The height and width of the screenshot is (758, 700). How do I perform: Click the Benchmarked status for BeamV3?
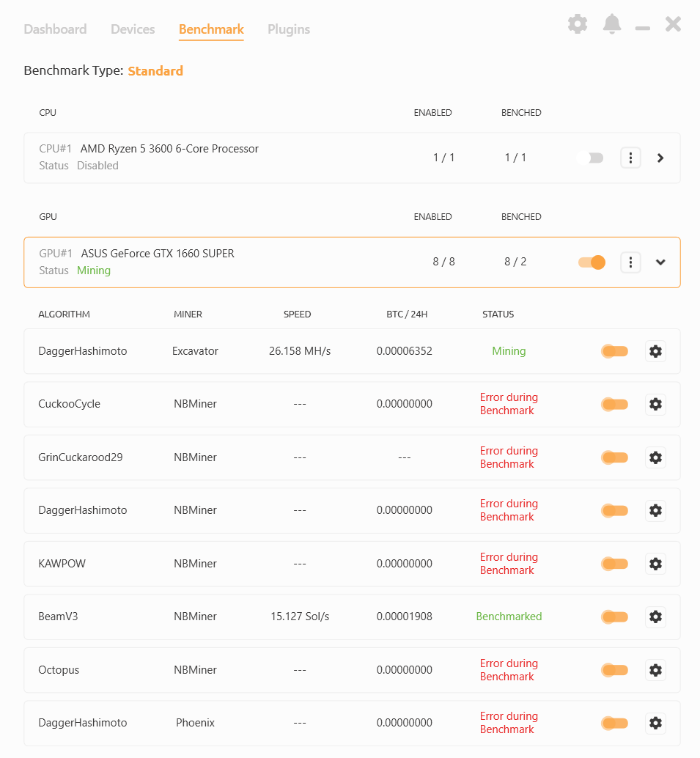[509, 617]
